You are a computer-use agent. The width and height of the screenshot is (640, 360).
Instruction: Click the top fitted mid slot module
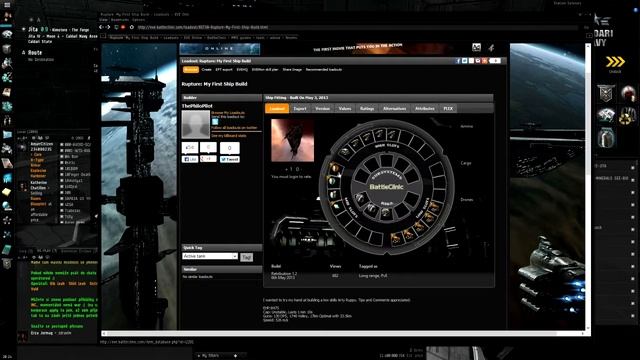click(x=335, y=167)
